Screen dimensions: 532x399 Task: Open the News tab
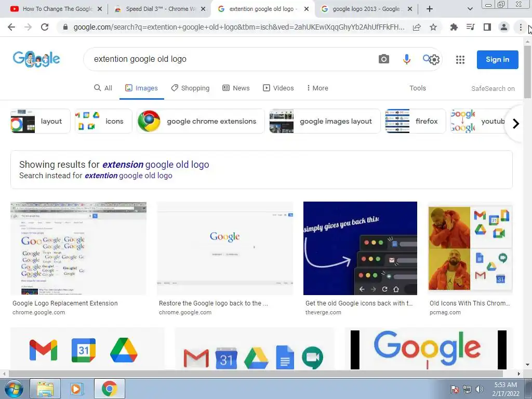pyautogui.click(x=236, y=88)
